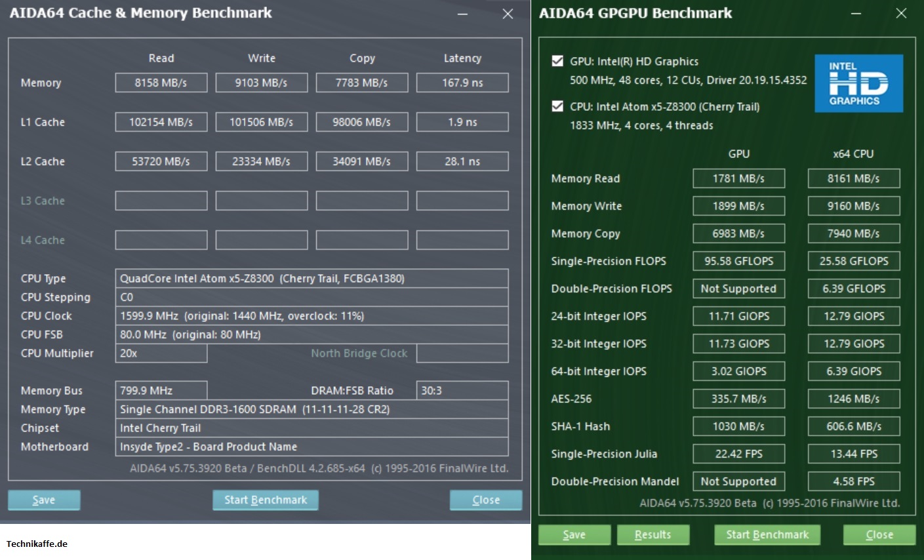Select GPU 64-bit Integer 3.02 GIOPS
This screenshot has width=924, height=560.
coord(739,371)
